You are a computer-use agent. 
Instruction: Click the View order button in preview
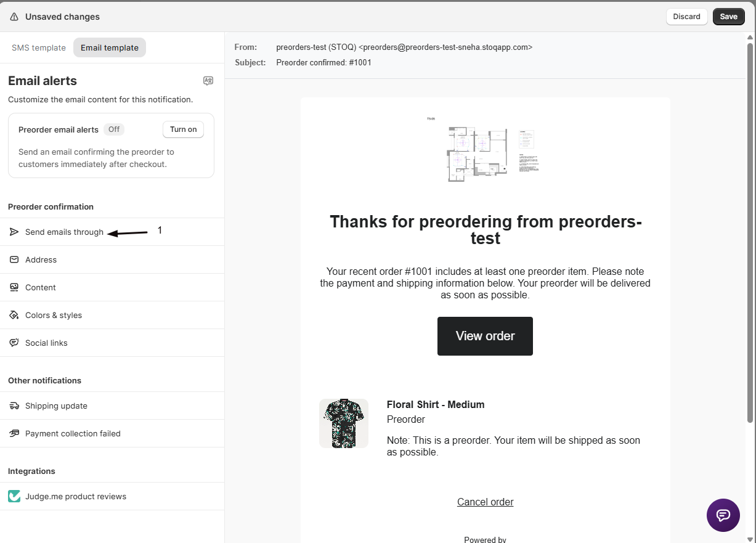(485, 336)
